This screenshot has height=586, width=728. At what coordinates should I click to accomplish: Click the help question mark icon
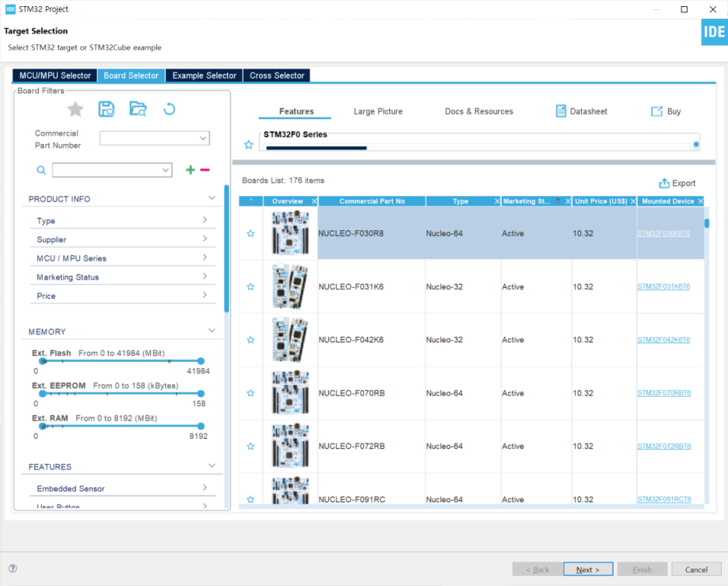pos(12,568)
